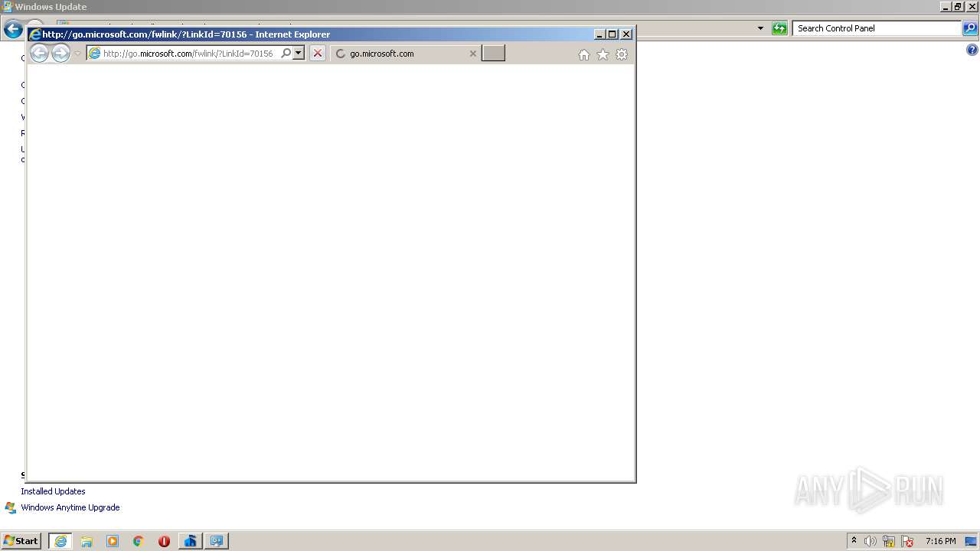Open Windows Explorer from the taskbar
980x551 pixels.
pos(87,541)
